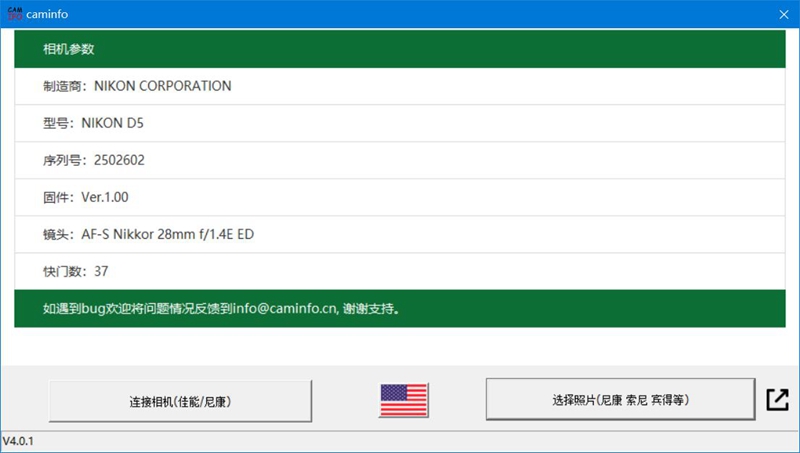Click the info@caminfo.cn feedback message row

(400, 309)
